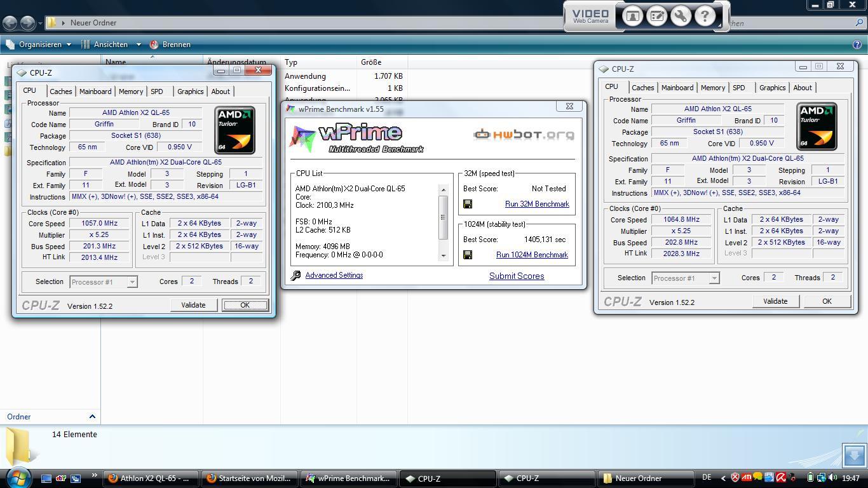Click the wPrime logo graphic

(x=356, y=138)
